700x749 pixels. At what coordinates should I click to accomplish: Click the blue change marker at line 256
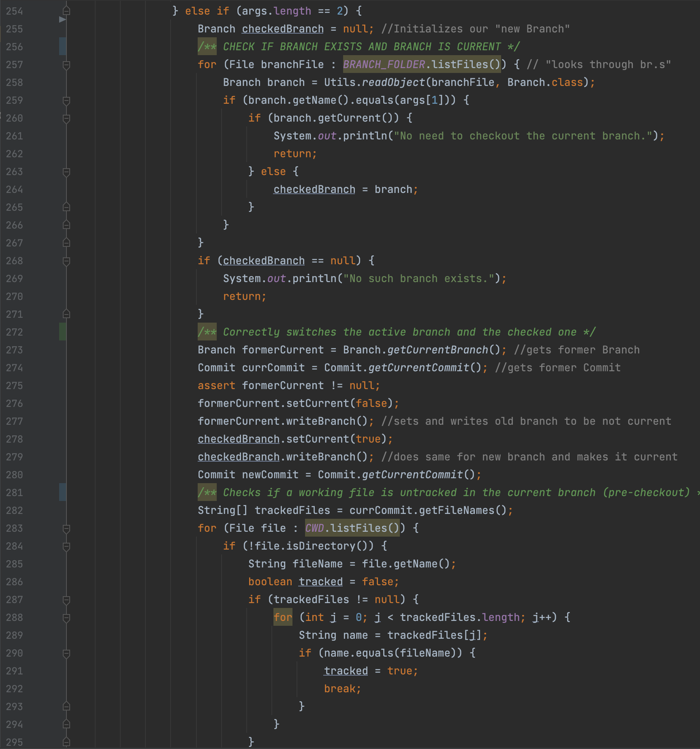point(62,47)
